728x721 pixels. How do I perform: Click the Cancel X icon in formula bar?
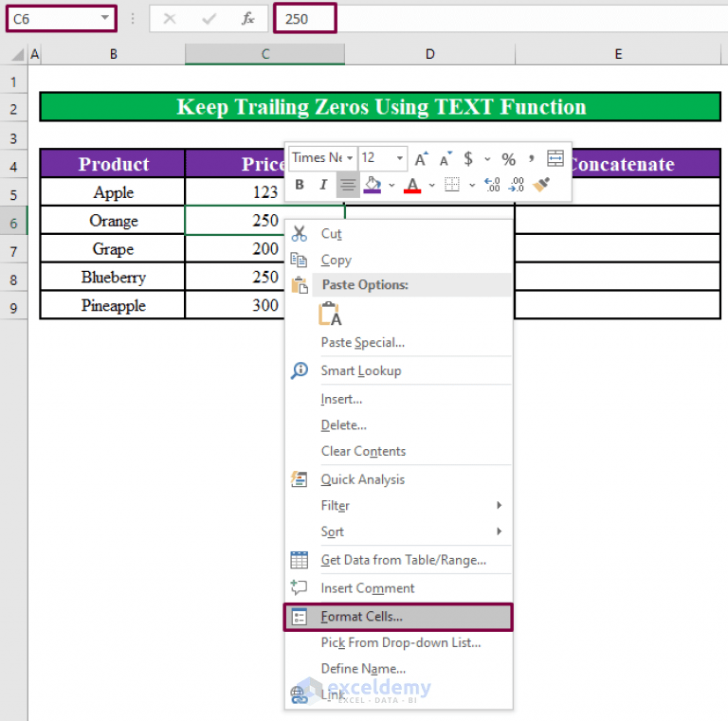coord(170,19)
